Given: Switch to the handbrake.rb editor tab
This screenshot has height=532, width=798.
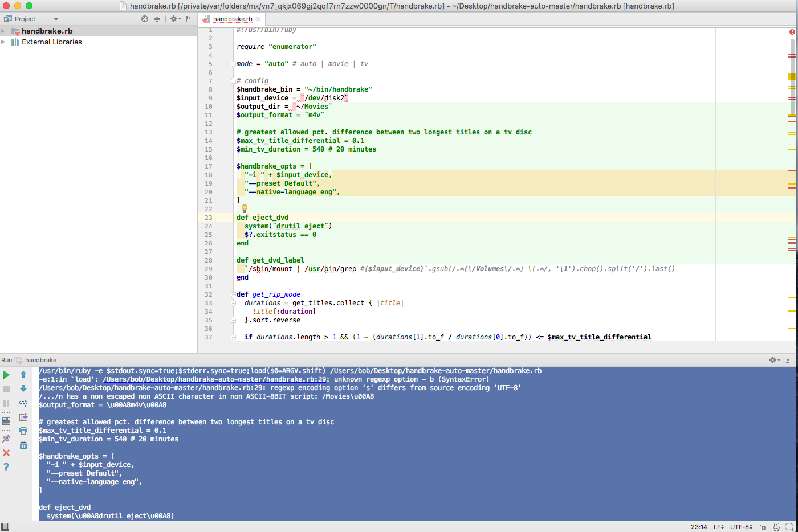Looking at the screenshot, I should pos(233,19).
